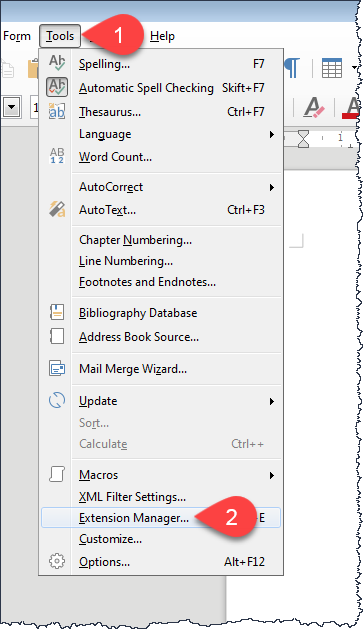This screenshot has width=363, height=629.
Task: Select Customize... menu item
Action: coord(161,539)
